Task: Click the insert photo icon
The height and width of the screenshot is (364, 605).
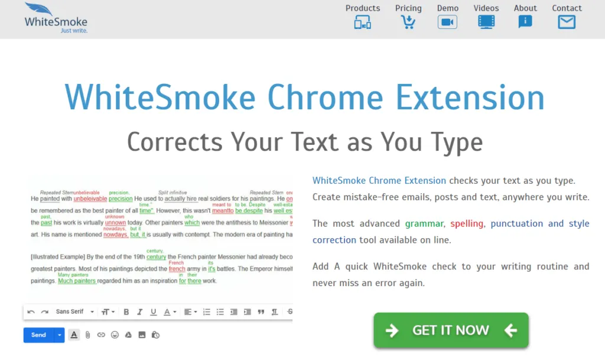Action: [142, 335]
